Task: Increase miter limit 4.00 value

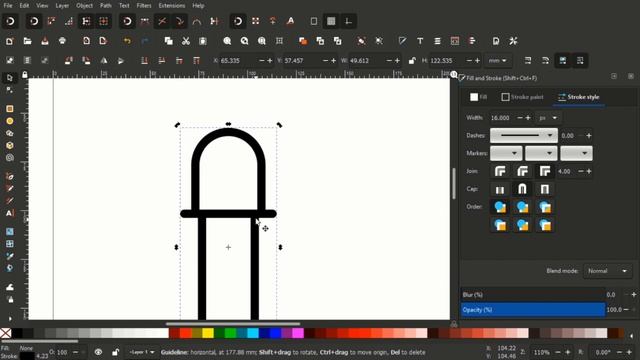Action: (x=589, y=171)
